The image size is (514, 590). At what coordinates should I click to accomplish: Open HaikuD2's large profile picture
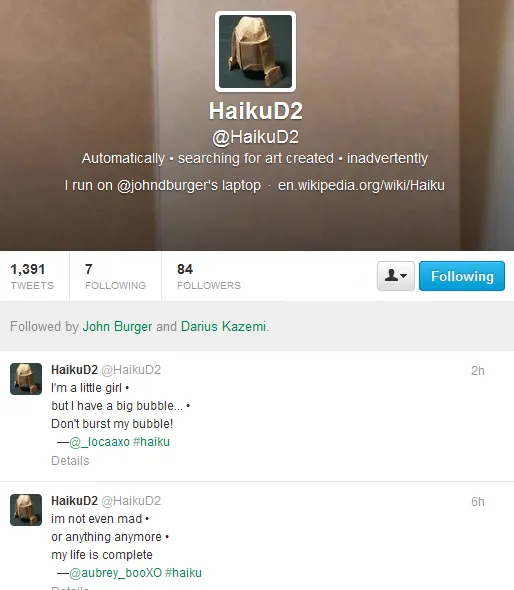click(255, 52)
